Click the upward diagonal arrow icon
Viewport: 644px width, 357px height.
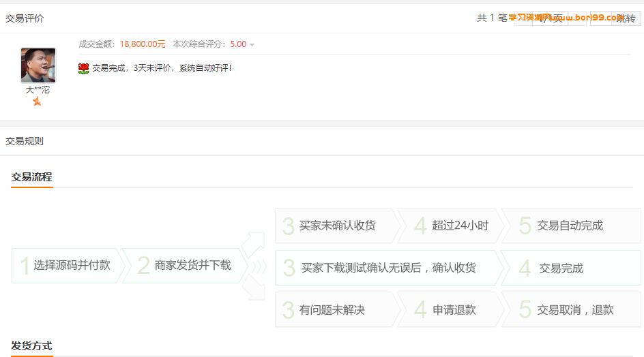(253, 245)
